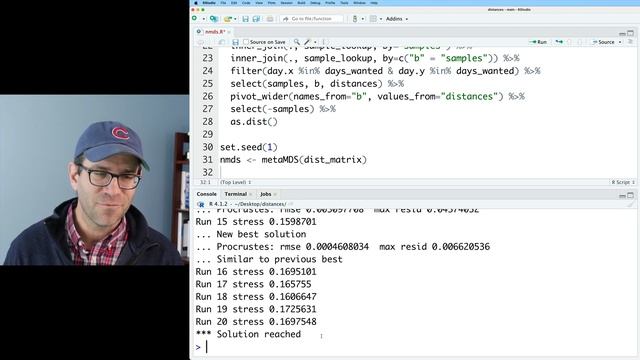Click '... New best solution' console line
Screen dimensions: 640x360
pyautogui.click(x=251, y=234)
